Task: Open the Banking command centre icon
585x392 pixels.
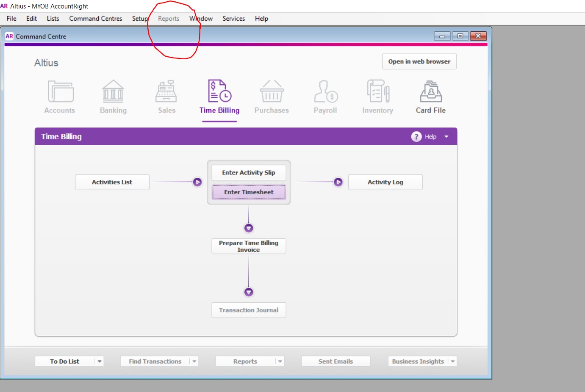Action: (x=113, y=91)
